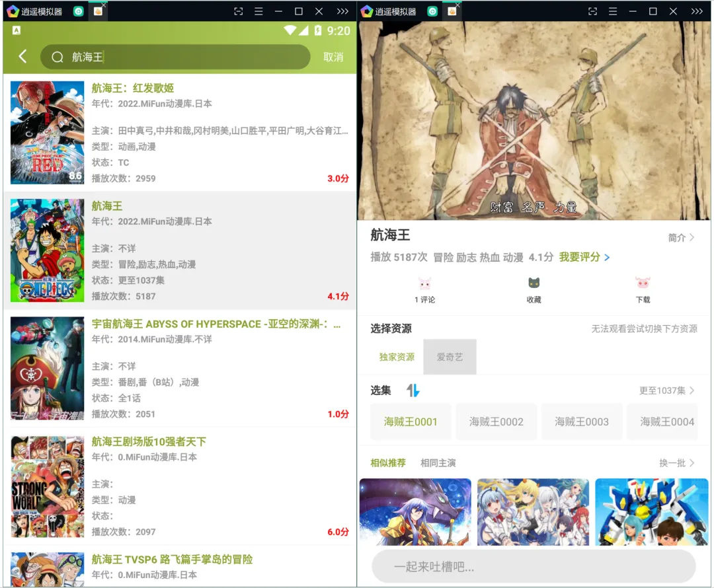Click the 3.0分 rating of 红发歌姬

click(338, 178)
